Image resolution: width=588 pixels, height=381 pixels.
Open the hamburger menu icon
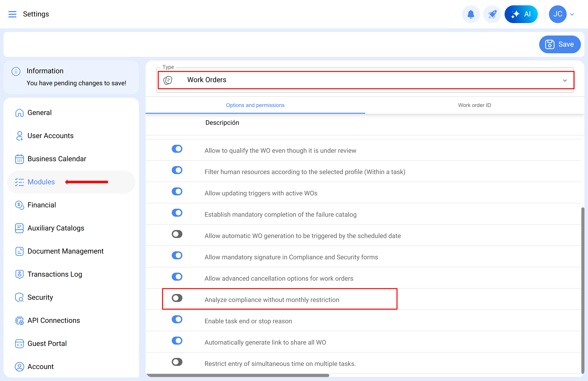(12, 14)
